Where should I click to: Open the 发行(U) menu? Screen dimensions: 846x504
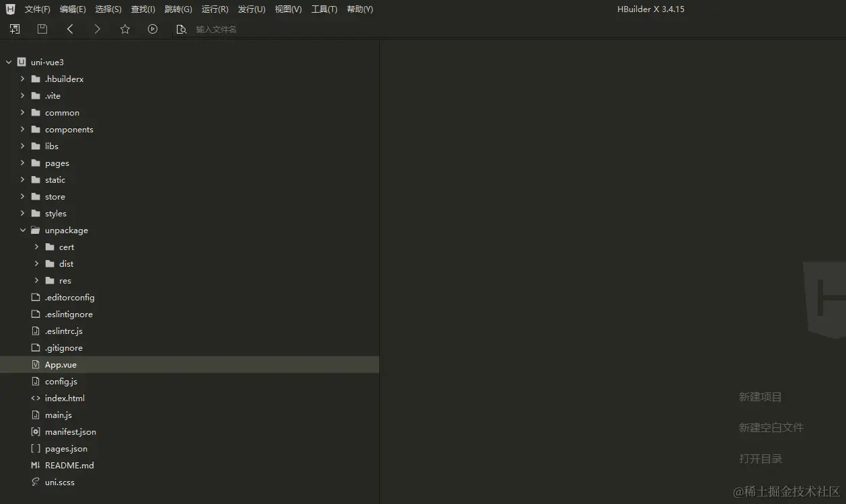pyautogui.click(x=252, y=9)
